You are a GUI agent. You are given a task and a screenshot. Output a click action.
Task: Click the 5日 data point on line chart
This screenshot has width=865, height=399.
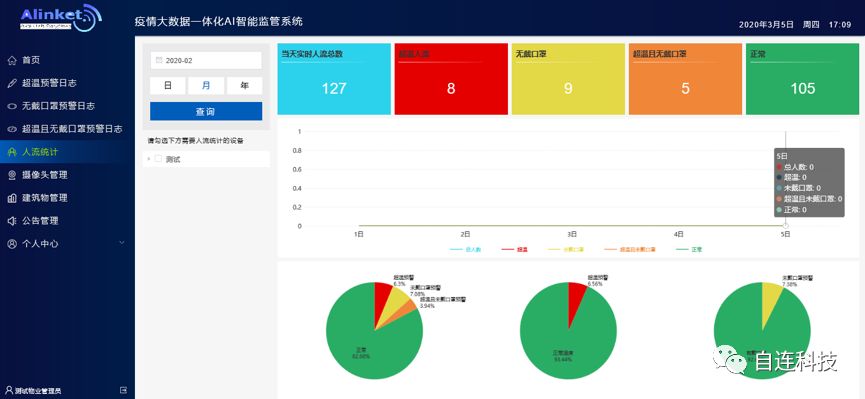pos(786,226)
